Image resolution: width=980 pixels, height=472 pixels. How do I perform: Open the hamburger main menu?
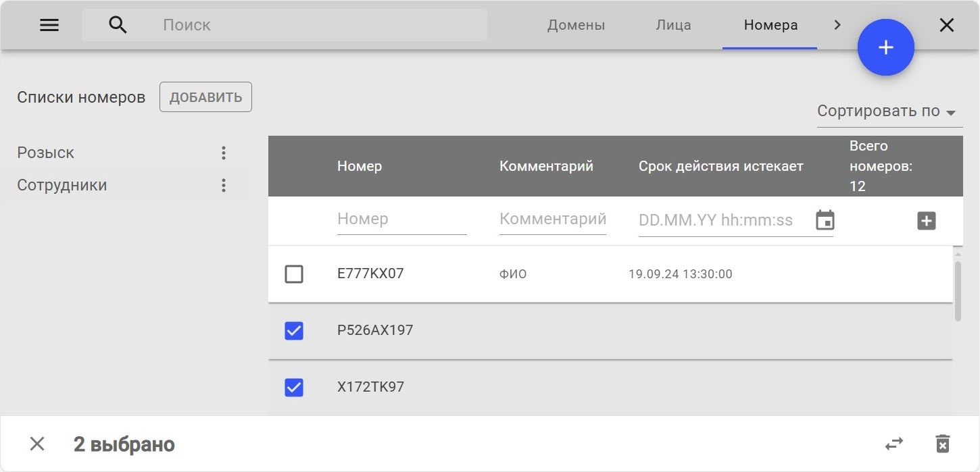point(49,25)
